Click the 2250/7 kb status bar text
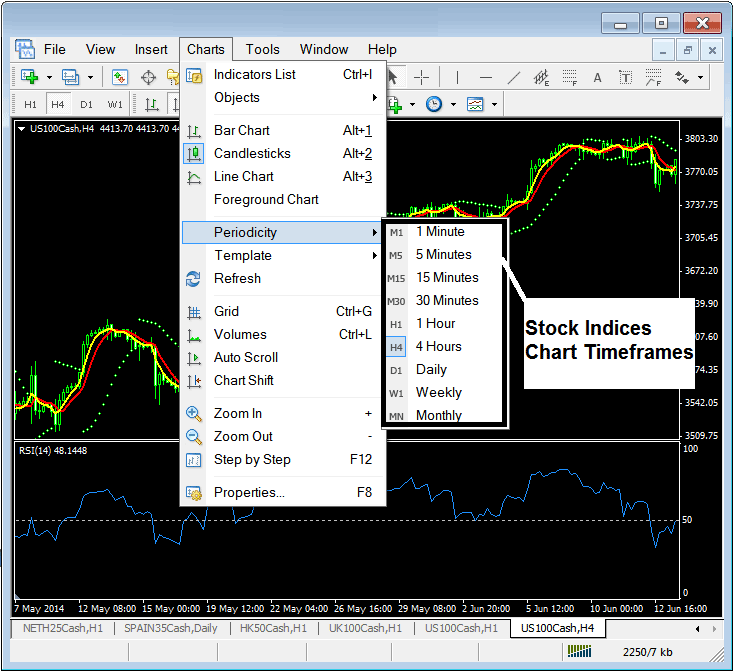Screen dimensions: 733x671 647,652
